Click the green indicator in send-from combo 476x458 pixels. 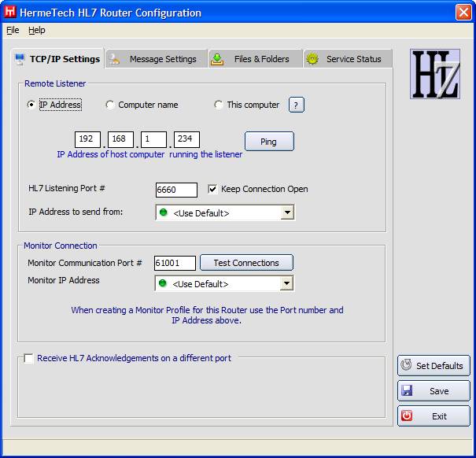click(164, 212)
